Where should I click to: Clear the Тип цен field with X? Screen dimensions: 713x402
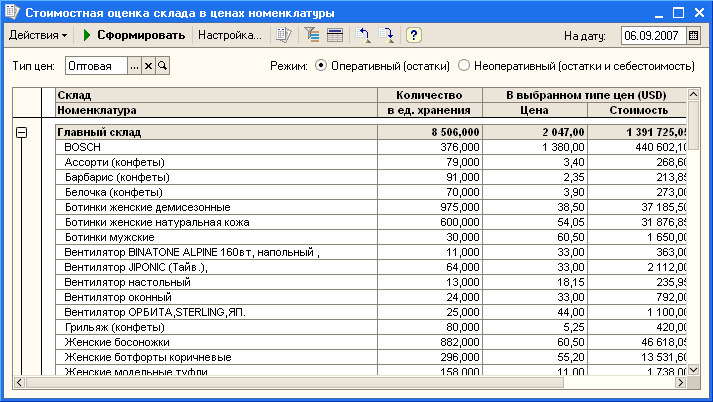[x=148, y=66]
